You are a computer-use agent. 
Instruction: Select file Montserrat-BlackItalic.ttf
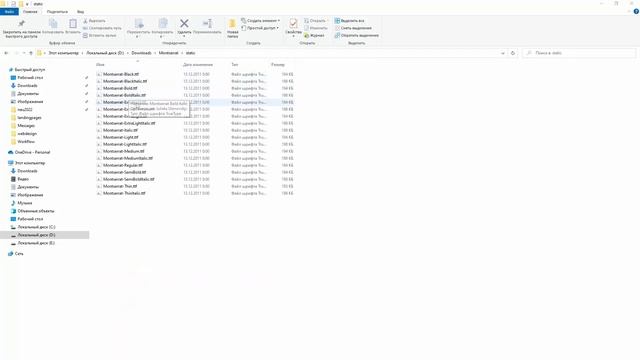tap(125, 81)
